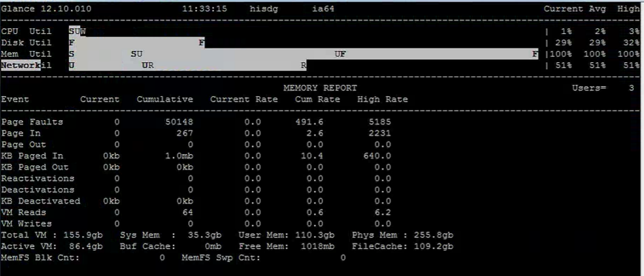The width and height of the screenshot is (644, 276).
Task: Click the Network util usage bar
Action: [x=187, y=65]
